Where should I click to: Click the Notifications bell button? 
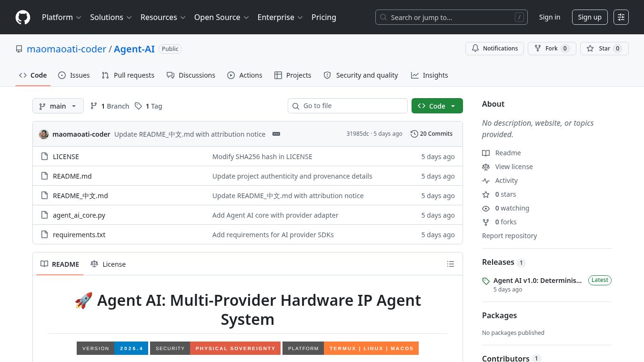pos(495,49)
